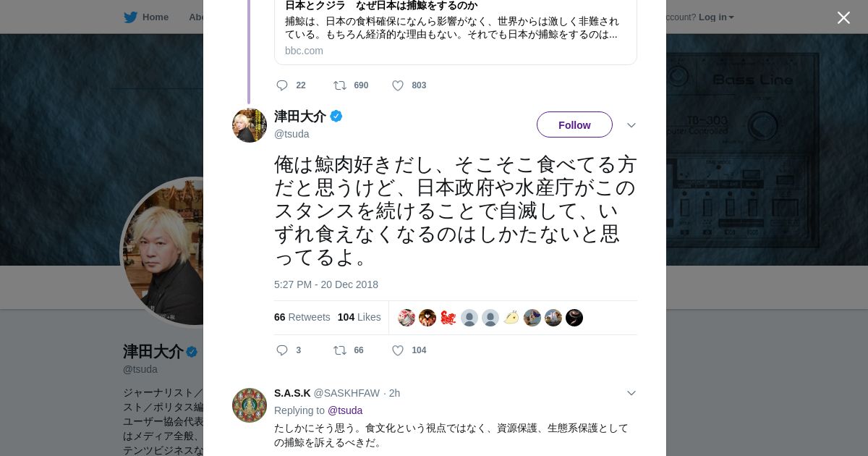Like the main tweet with 104 likes
This screenshot has width=868, height=456.
(398, 350)
